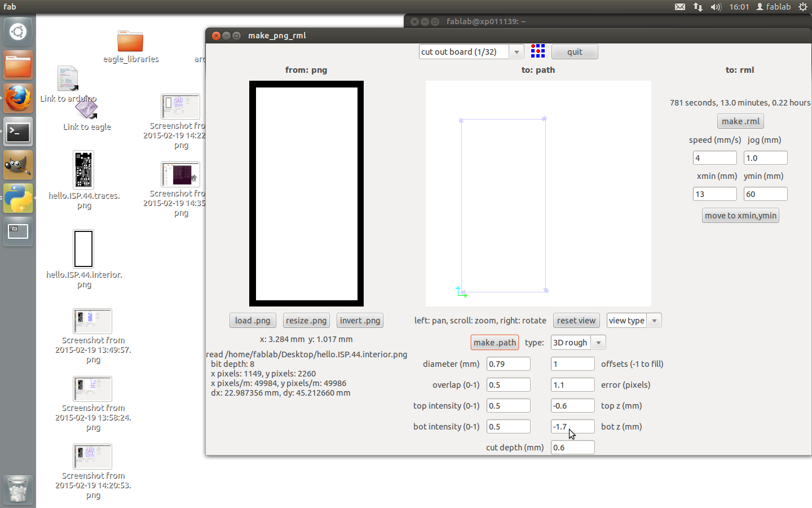The height and width of the screenshot is (508, 812).
Task: Open the fablab user menu in the panel
Action: tap(774, 7)
